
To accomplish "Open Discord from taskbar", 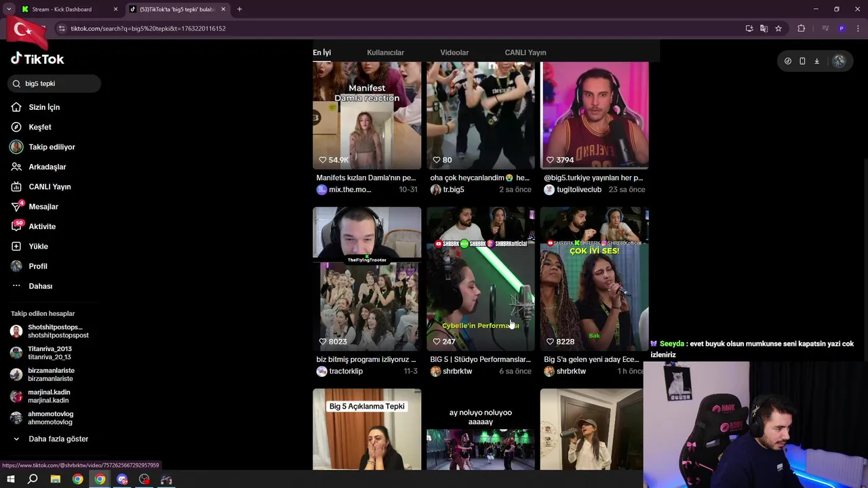I will point(122,479).
